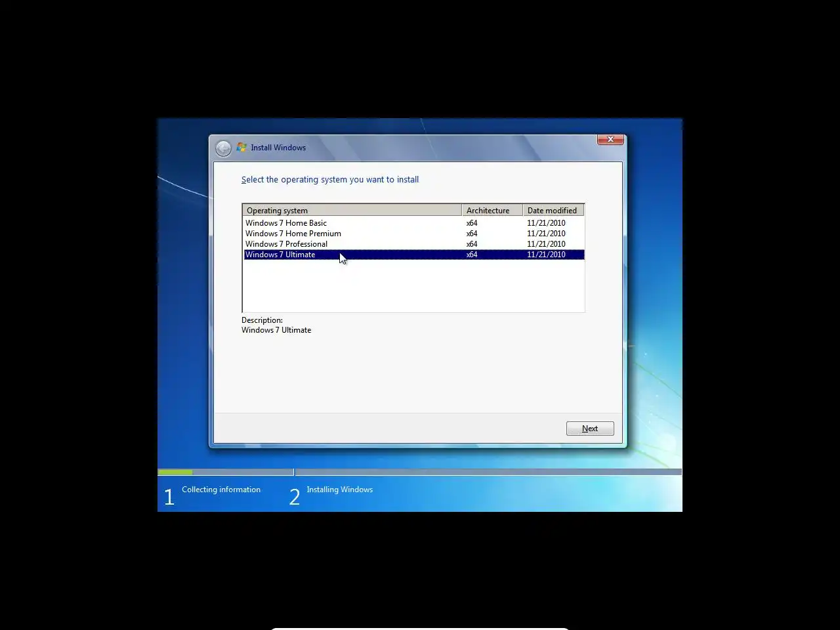
Task: Close the Install Windows dialog
Action: point(610,139)
